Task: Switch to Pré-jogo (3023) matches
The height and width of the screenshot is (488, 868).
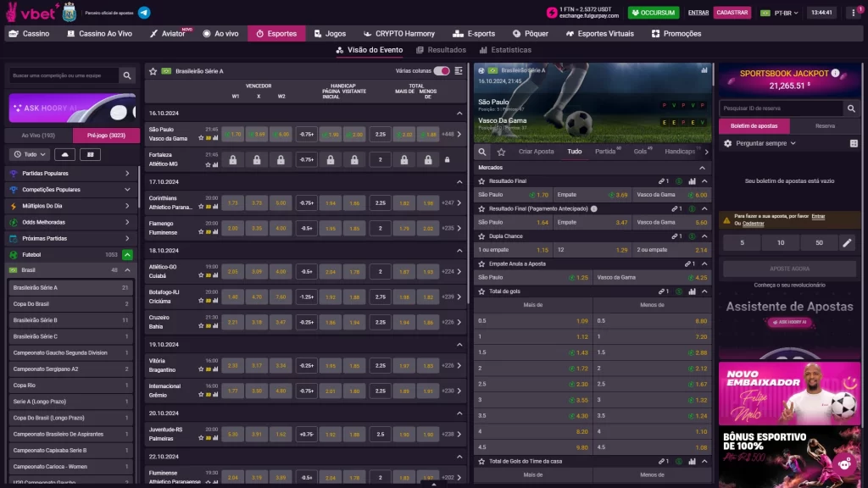Action: point(106,135)
